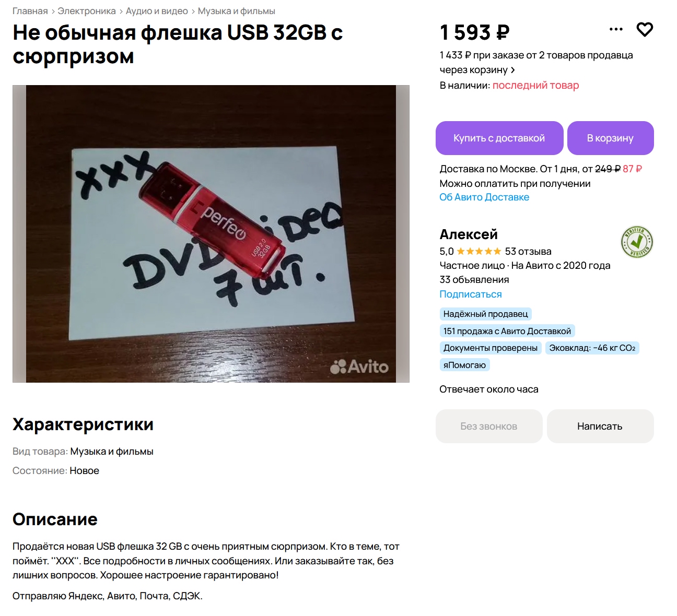Click the Надёжный продавец badge
Screen dimensions: 677x616
[x=486, y=314]
